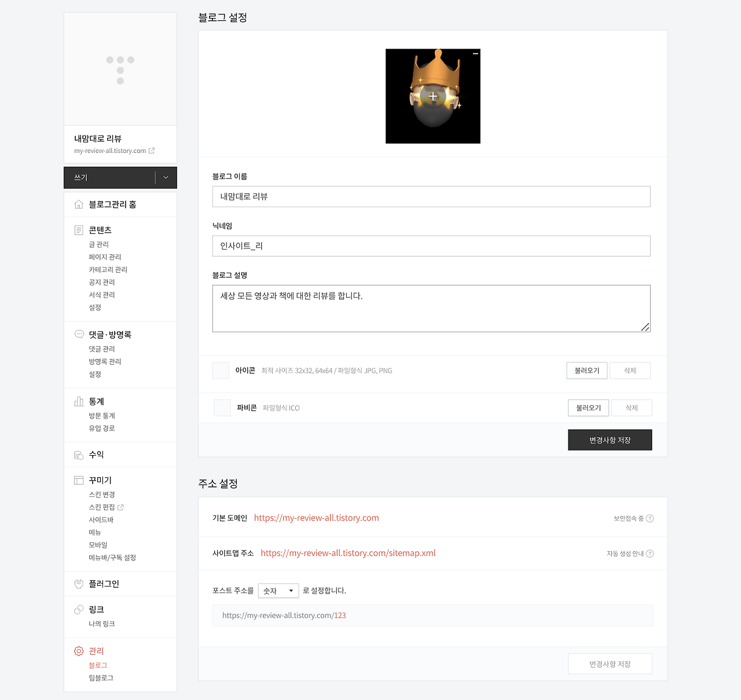
Task: Open 글 관리 menu item
Action: click(x=98, y=244)
